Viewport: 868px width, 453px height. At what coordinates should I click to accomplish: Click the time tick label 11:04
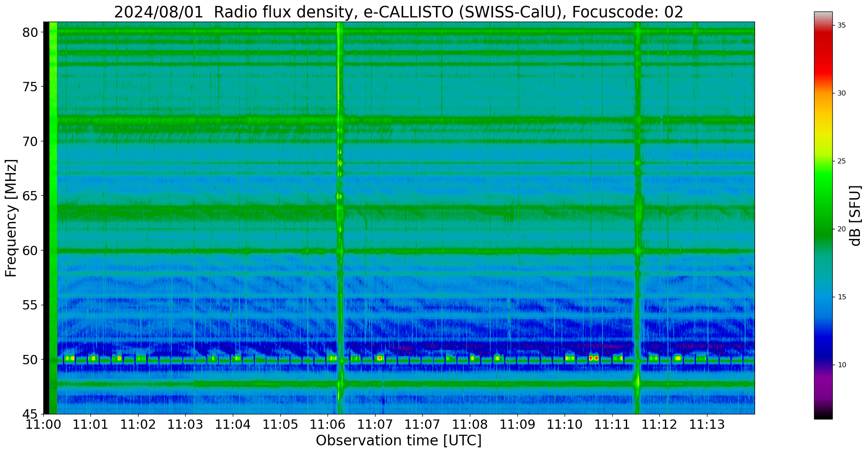[232, 425]
